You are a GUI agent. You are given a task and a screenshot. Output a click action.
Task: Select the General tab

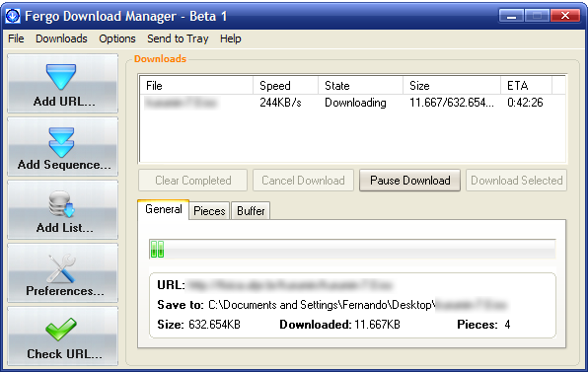[x=164, y=209]
